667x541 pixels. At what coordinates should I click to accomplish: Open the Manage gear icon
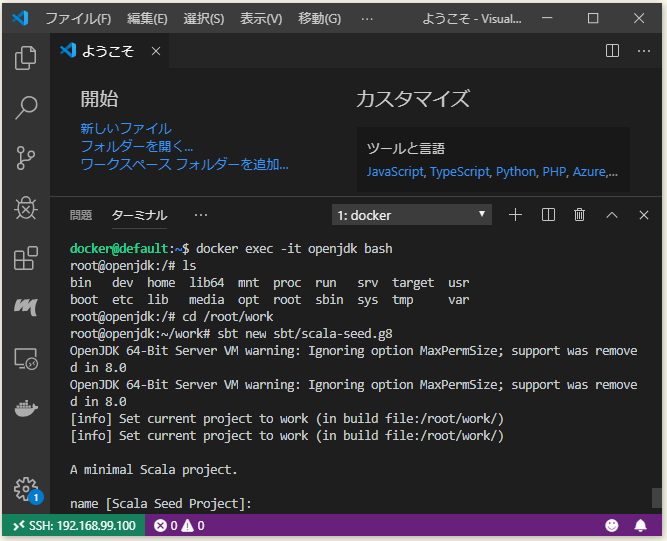click(x=26, y=489)
